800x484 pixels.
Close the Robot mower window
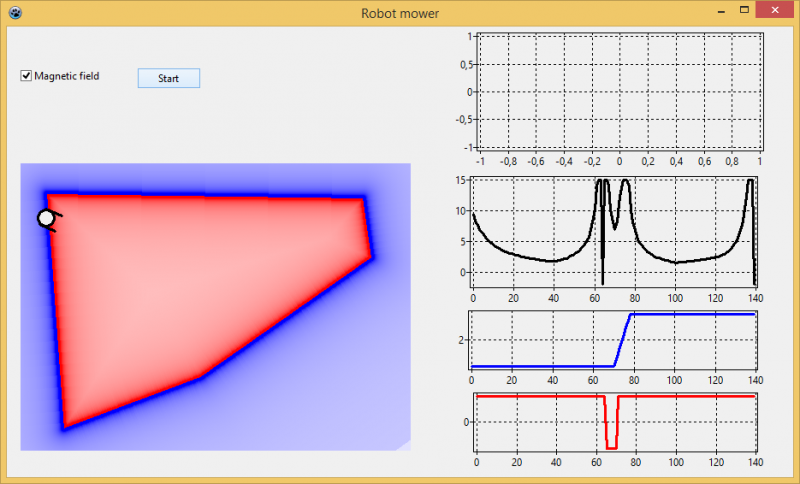pyautogui.click(x=774, y=10)
